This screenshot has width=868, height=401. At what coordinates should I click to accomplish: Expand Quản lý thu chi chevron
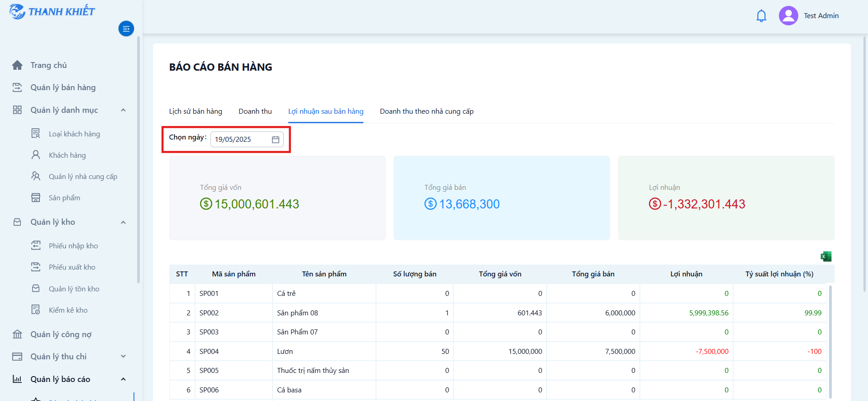pyautogui.click(x=123, y=357)
